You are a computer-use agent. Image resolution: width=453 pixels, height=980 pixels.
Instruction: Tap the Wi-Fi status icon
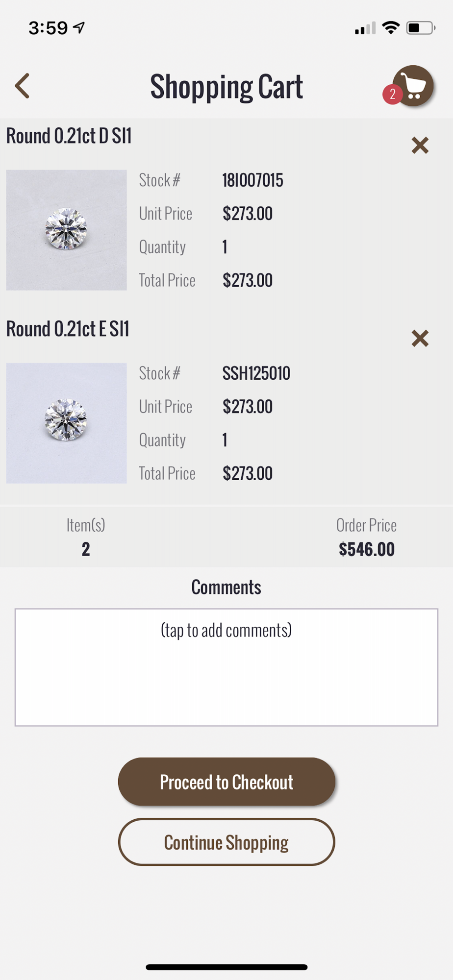[391, 28]
